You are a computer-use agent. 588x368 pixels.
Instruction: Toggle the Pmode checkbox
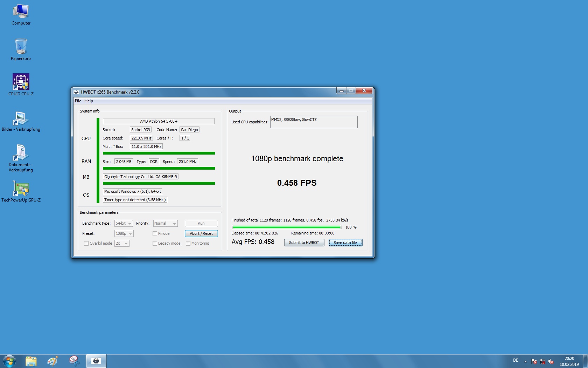(155, 234)
